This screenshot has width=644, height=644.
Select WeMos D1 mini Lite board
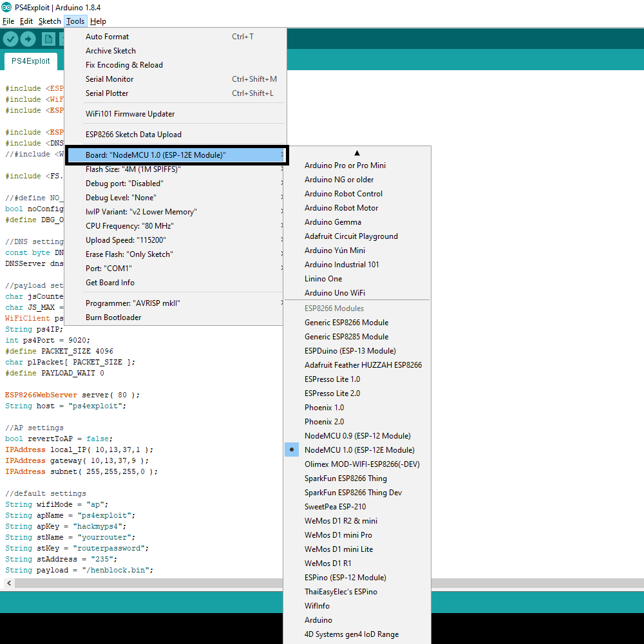(357, 549)
